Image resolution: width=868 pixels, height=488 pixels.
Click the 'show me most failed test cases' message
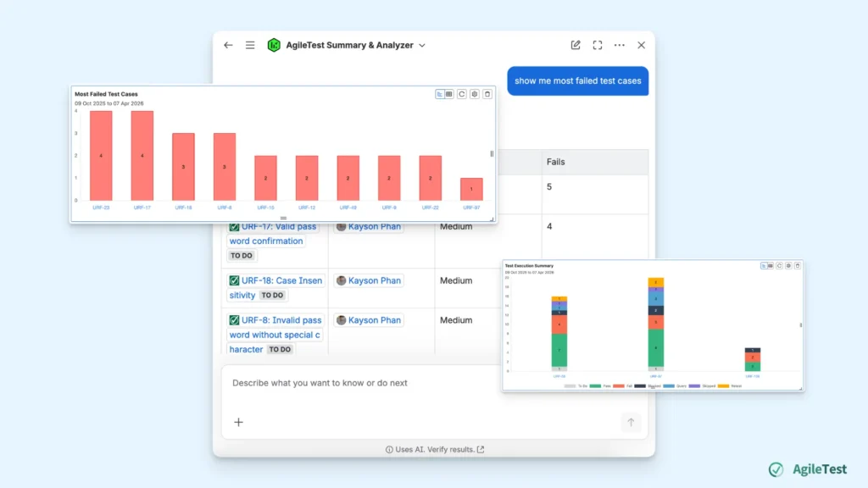(x=578, y=80)
